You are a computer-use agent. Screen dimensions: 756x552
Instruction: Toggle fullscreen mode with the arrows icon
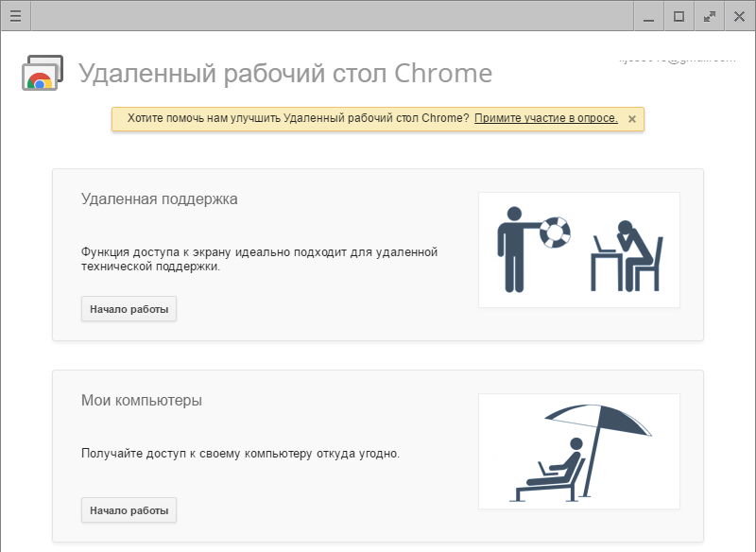709,16
